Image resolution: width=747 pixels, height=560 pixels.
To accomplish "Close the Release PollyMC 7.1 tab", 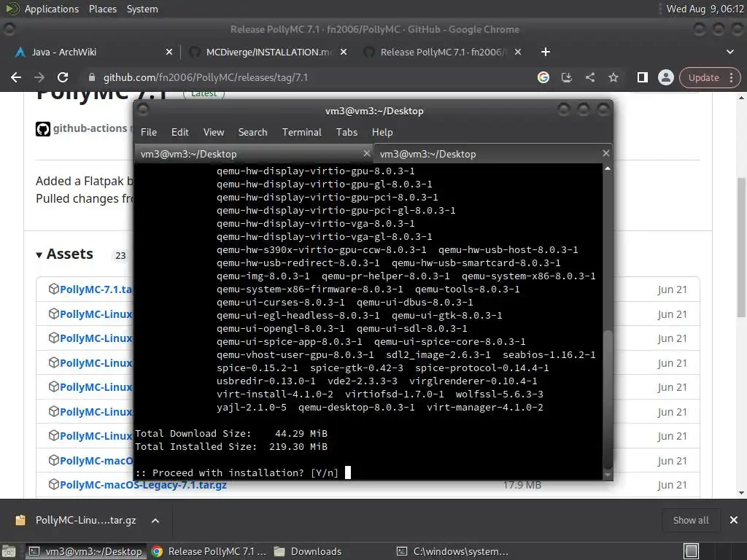I will [518, 52].
